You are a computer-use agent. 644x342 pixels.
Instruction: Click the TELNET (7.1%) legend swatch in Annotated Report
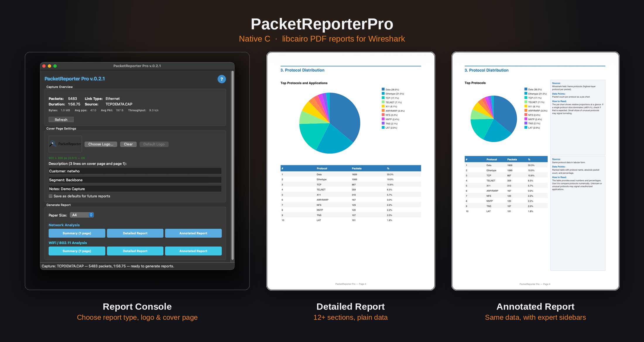pyautogui.click(x=526, y=102)
